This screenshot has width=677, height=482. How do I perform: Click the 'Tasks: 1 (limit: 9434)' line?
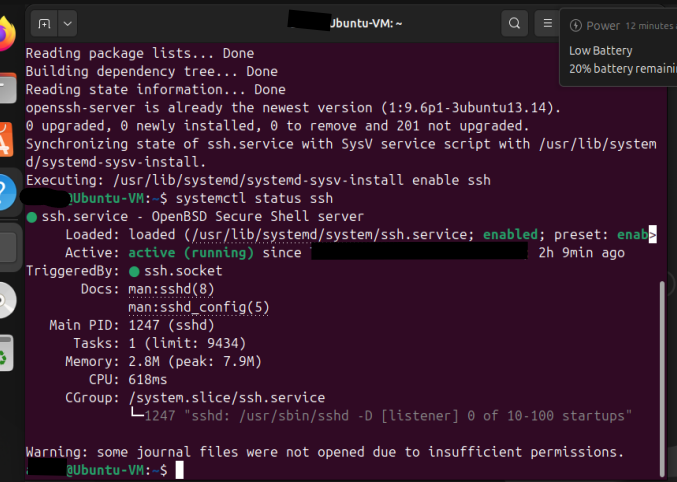tap(159, 343)
